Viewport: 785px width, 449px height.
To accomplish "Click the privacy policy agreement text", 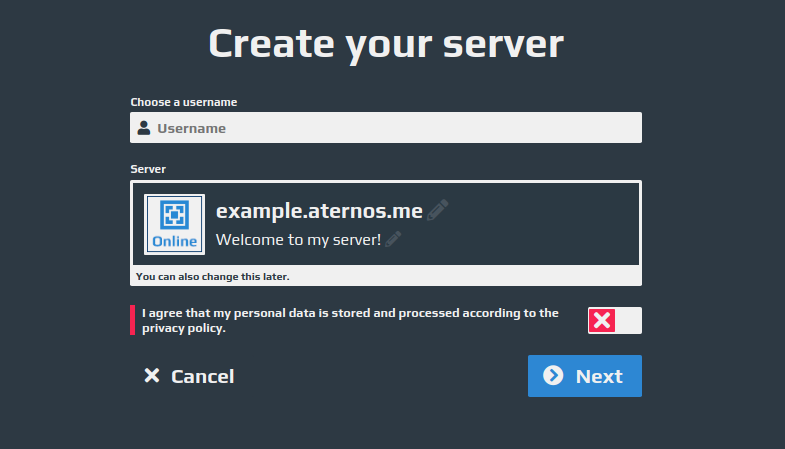I will [x=350, y=320].
